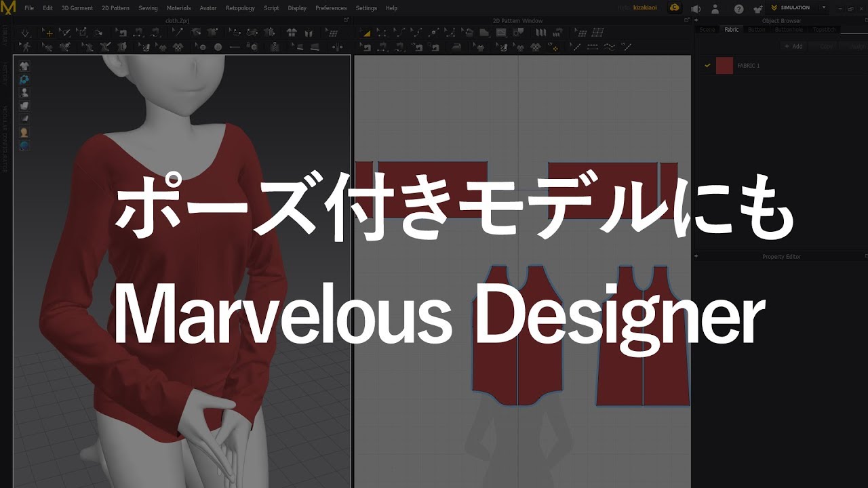Collapse the Object Browser panel
Image resolution: width=868 pixels, height=488 pixels.
697,20
